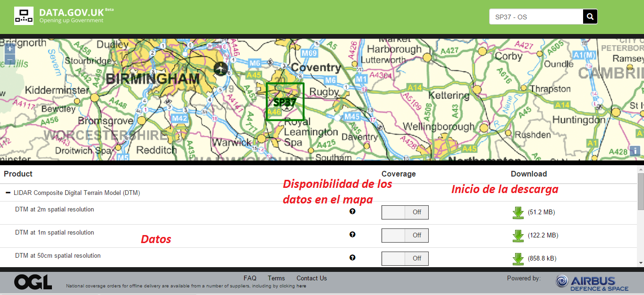Open the Contact Us link

(x=312, y=278)
